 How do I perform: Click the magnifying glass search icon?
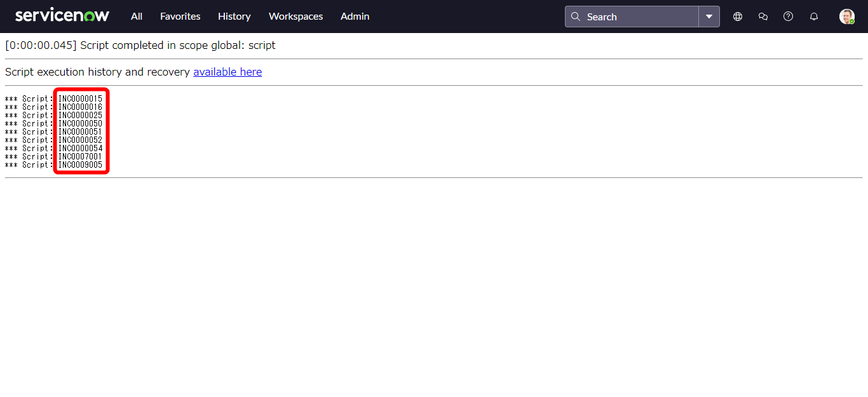pyautogui.click(x=576, y=17)
